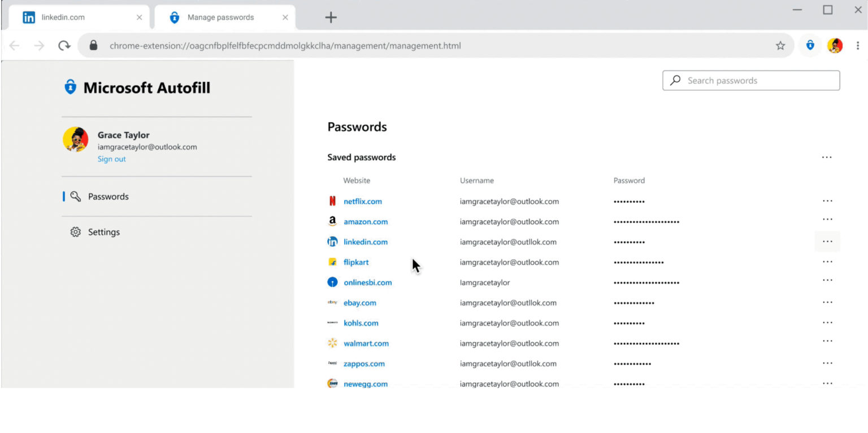This screenshot has height=433, width=868.
Task: Click the Netflix favicon in the password list
Action: tap(332, 202)
